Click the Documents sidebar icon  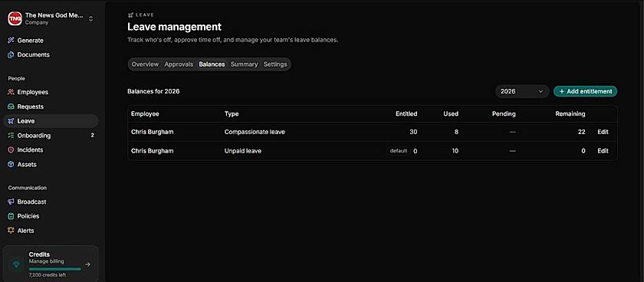click(11, 54)
